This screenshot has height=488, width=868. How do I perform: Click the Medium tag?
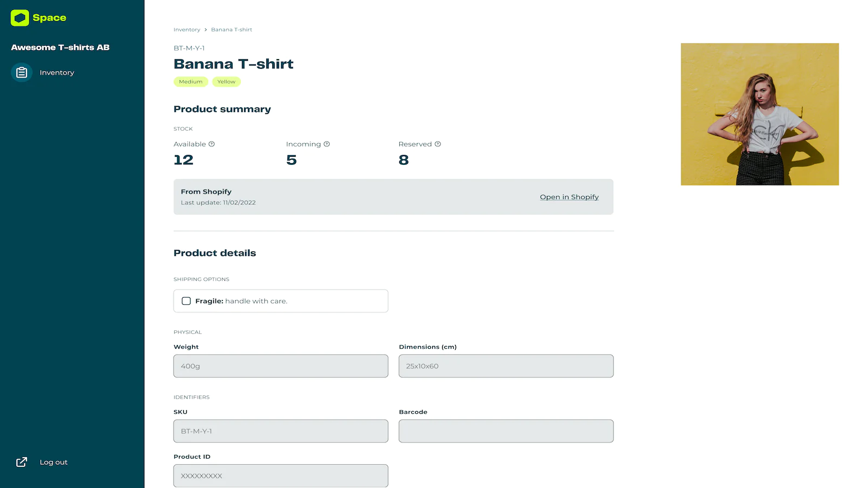pos(191,82)
